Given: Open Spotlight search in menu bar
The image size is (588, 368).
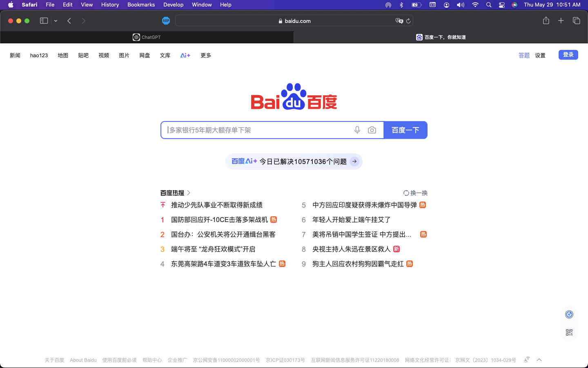Looking at the screenshot, I should click(489, 5).
